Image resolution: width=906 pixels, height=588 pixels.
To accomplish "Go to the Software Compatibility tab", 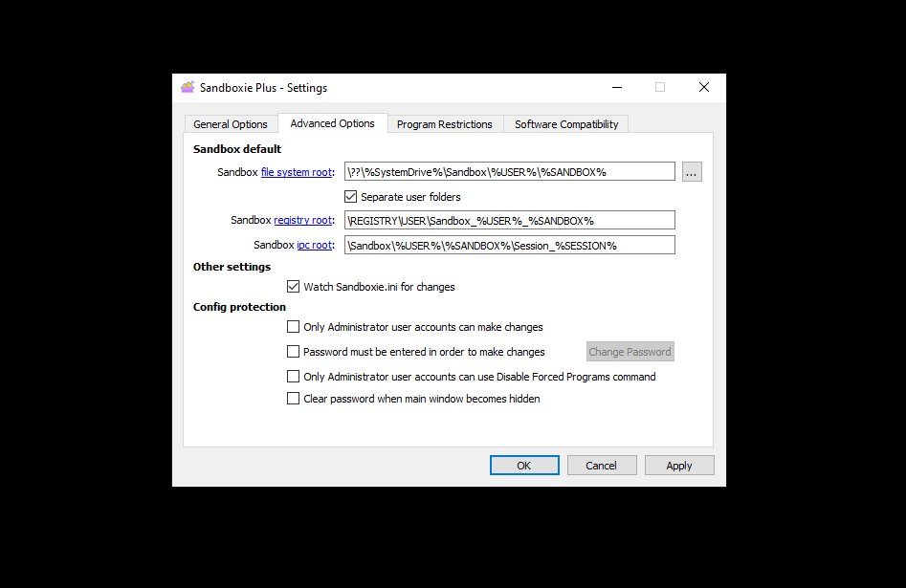I will 566,124.
